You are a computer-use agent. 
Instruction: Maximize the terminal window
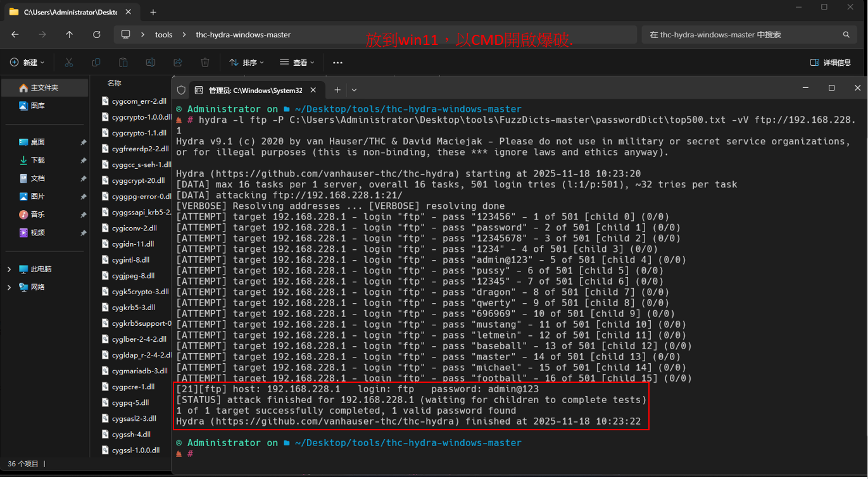click(831, 88)
